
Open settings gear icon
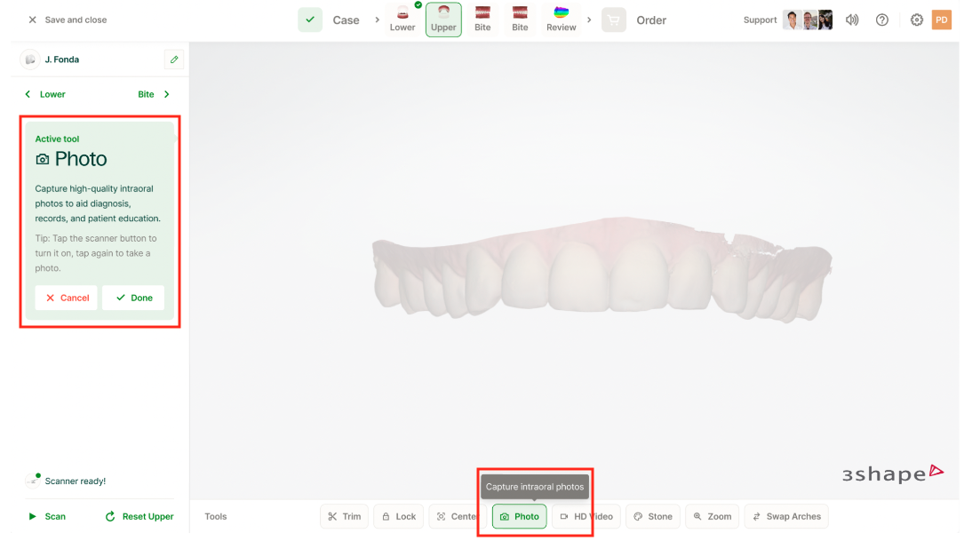pos(916,20)
